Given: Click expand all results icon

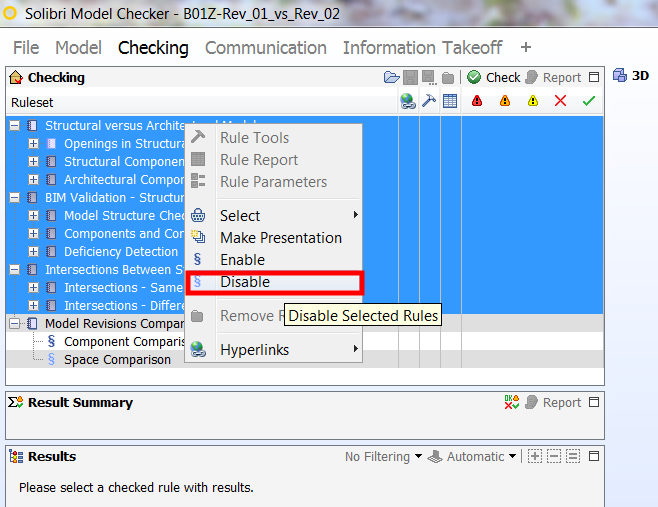Looking at the screenshot, I should (535, 456).
